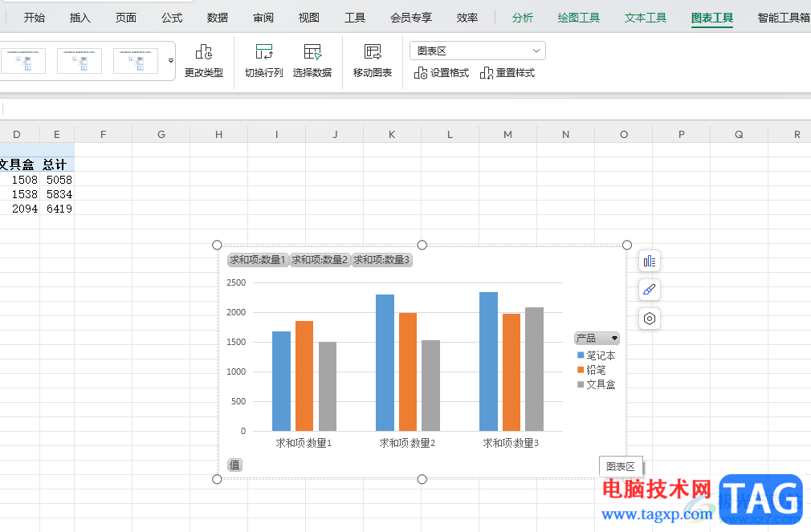811x532 pixels.
Task: Click the 求和项:数量3 field button
Action: 381,259
